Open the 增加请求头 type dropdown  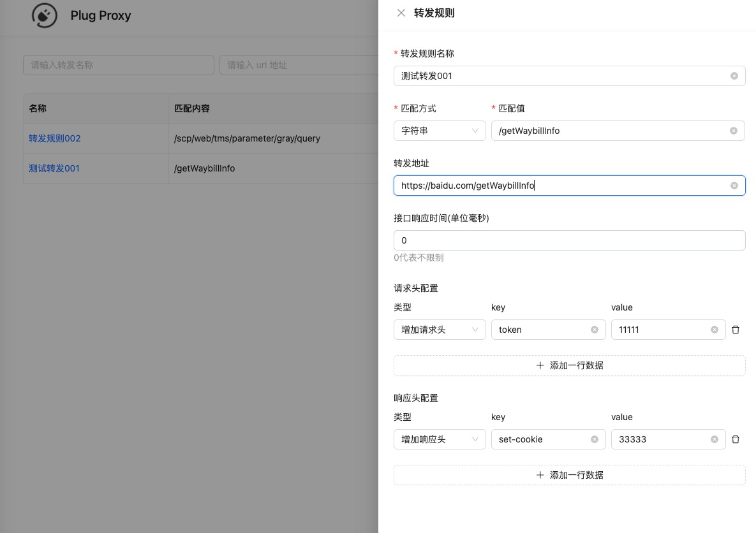[440, 330]
